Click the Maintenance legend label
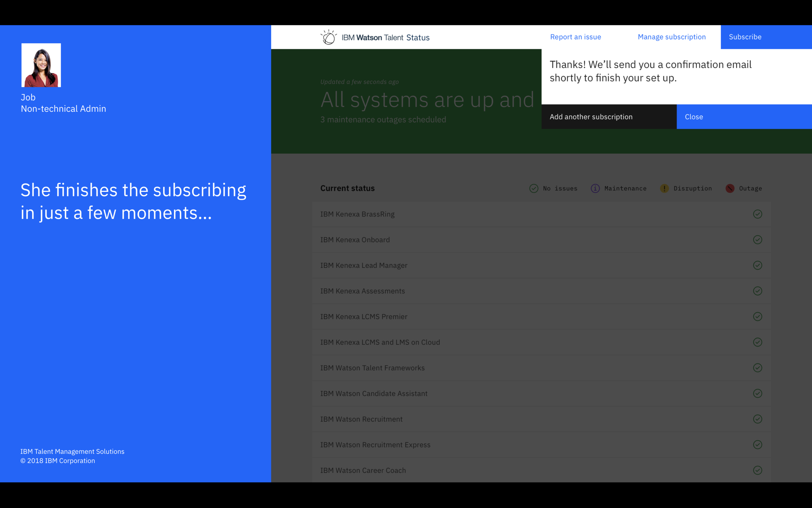Viewport: 812px width, 508px height. coord(625,189)
